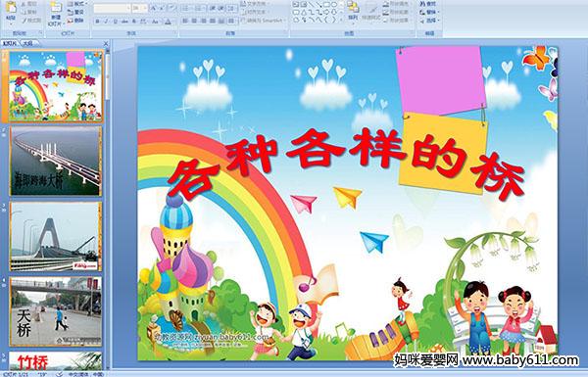Click the Paste clipboard icon
The height and width of the screenshot is (377, 588).
pyautogui.click(x=11, y=8)
